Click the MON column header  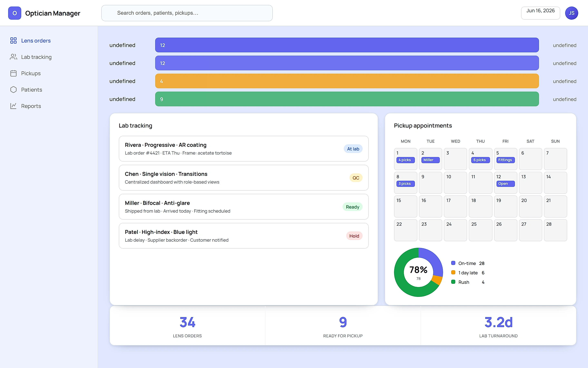(x=405, y=141)
